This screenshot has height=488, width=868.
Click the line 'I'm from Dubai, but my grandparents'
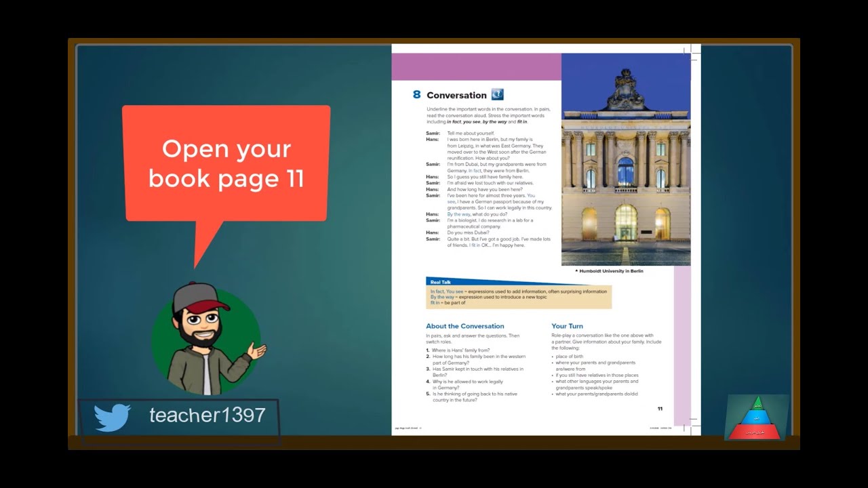pos(496,167)
